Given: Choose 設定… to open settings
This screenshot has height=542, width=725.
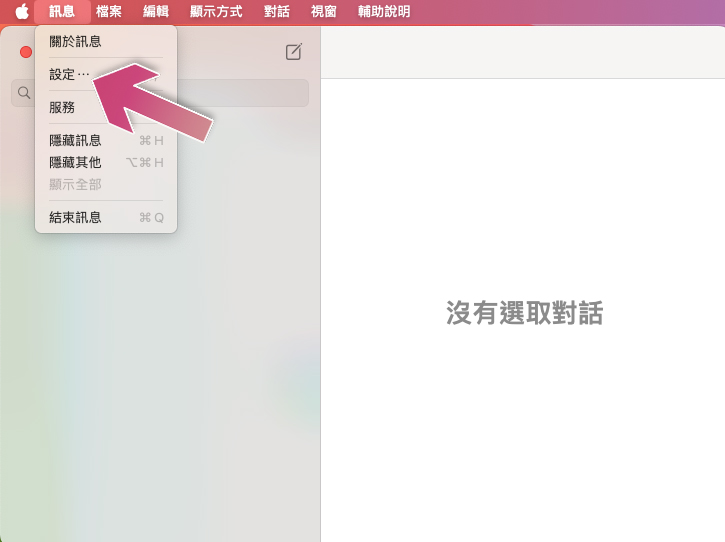Looking at the screenshot, I should (x=69, y=74).
